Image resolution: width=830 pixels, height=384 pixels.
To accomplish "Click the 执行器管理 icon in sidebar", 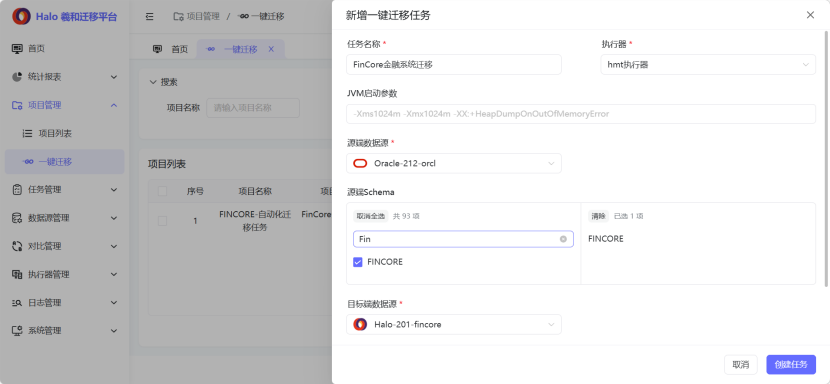I will pyautogui.click(x=17, y=274).
